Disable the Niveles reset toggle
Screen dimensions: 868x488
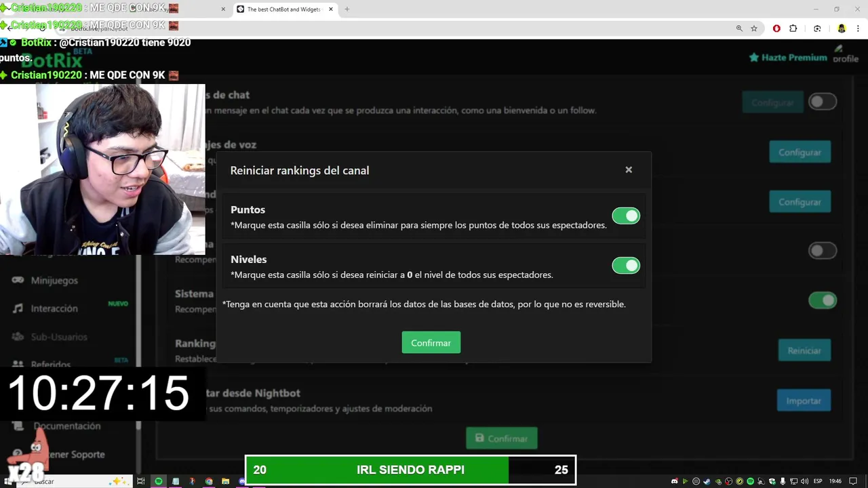(626, 266)
